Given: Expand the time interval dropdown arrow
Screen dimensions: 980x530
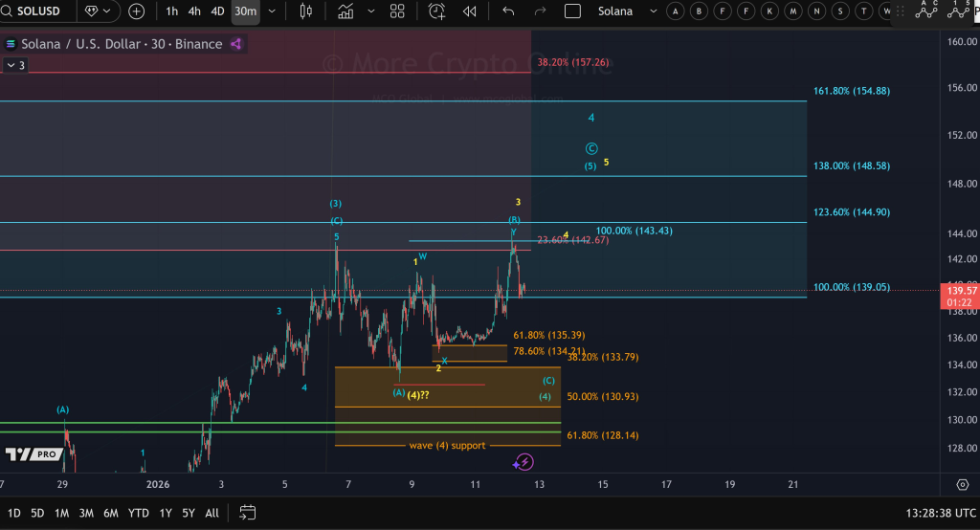Looking at the screenshot, I should click(273, 11).
